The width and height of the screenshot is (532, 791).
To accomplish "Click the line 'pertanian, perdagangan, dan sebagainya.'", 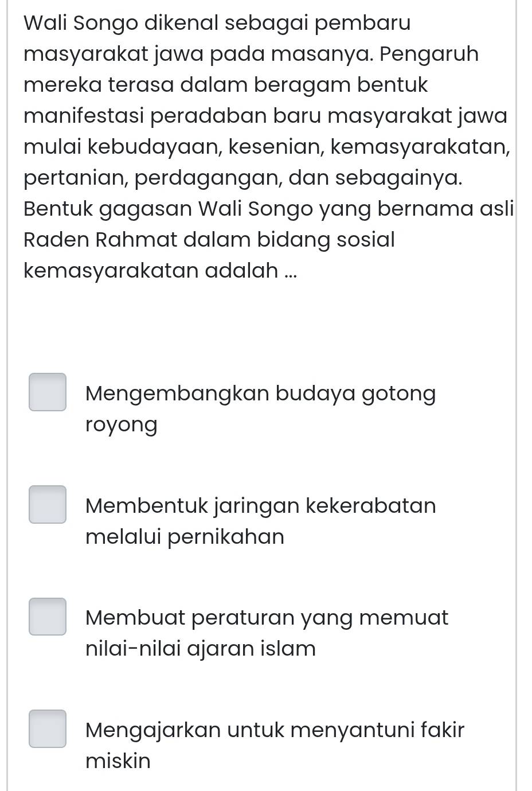I will (244, 178).
